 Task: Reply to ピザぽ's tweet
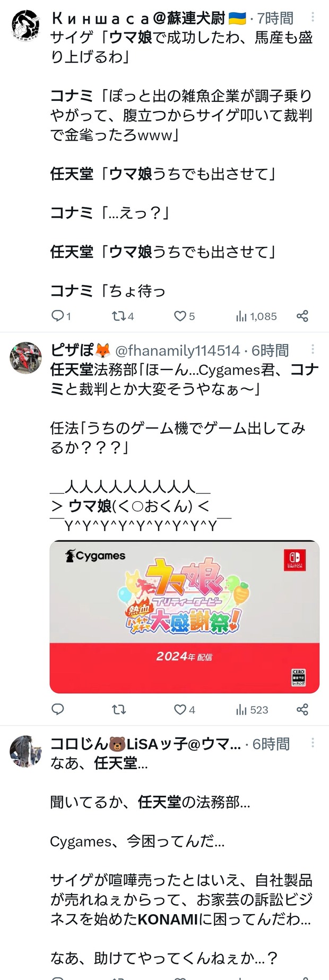point(57,709)
